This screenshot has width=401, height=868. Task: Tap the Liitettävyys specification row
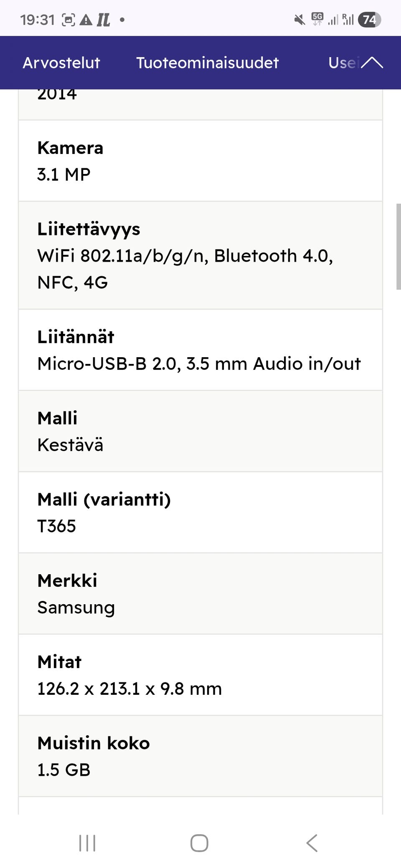click(x=200, y=255)
